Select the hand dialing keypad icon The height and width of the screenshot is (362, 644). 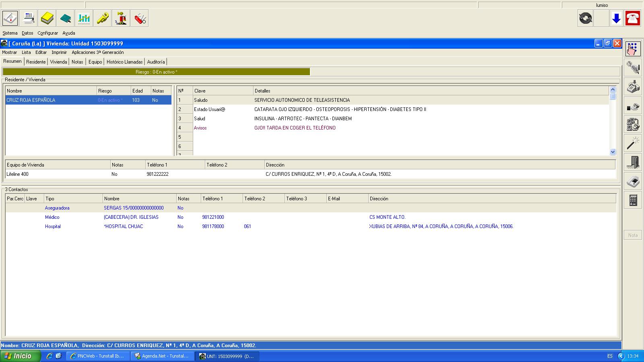(x=633, y=49)
